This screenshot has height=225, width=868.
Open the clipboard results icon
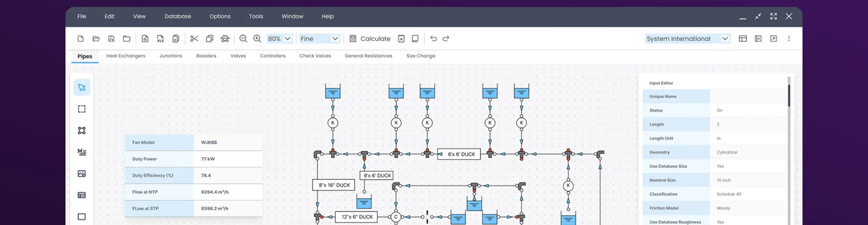401,38
